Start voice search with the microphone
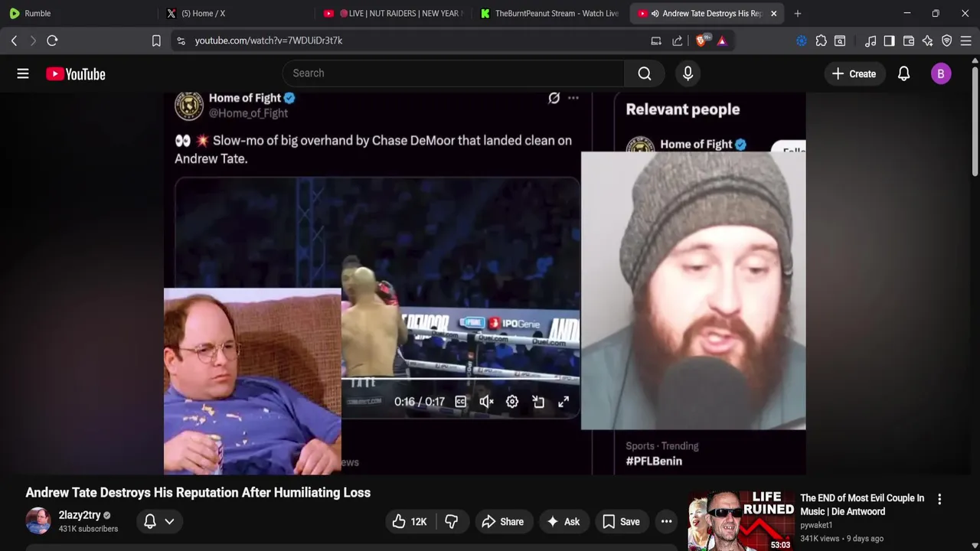Viewport: 980px width, 551px height. click(688, 73)
